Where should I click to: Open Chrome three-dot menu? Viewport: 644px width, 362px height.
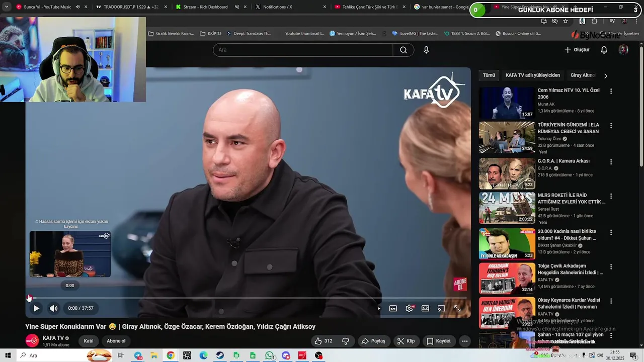[x=636, y=21]
